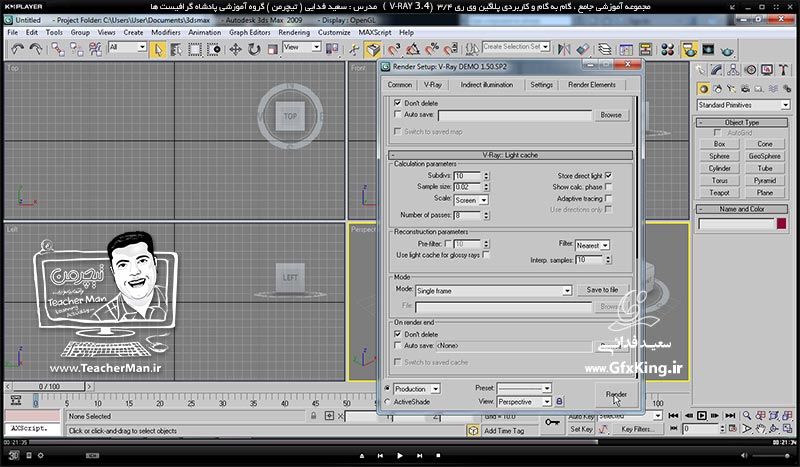Activate the Select and Move tool
Image resolution: width=800 pixels, height=467 pixels.
point(235,49)
